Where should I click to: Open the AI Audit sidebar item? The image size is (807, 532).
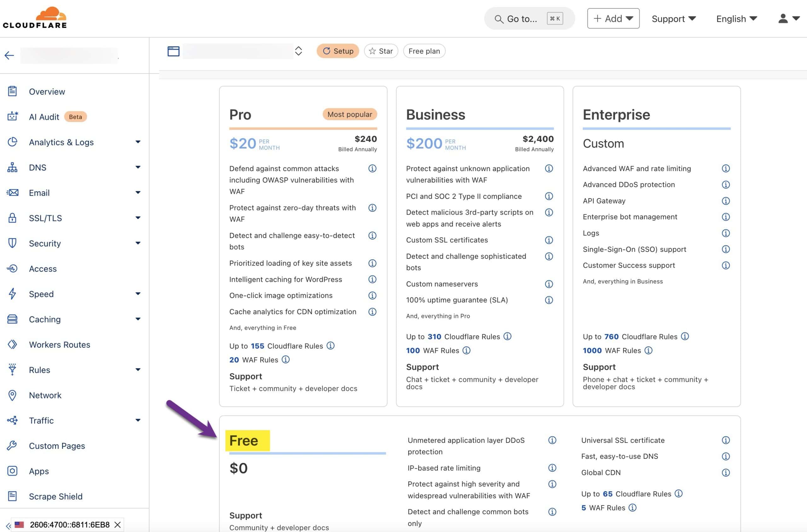click(x=44, y=117)
